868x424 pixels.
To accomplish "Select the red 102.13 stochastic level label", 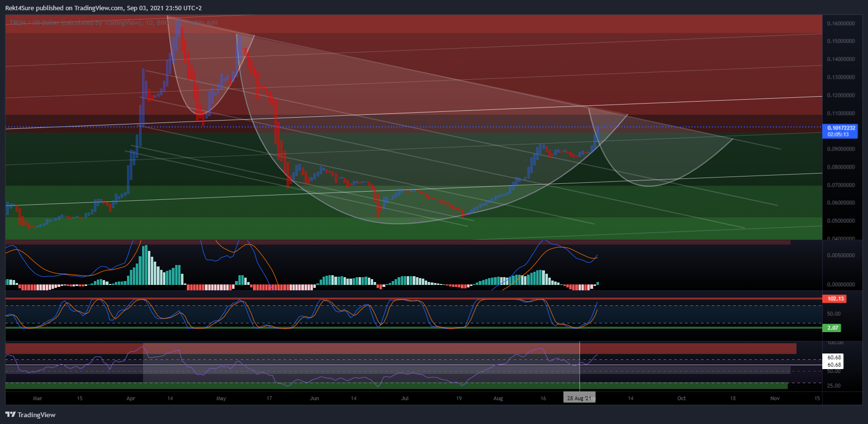I will coord(835,299).
